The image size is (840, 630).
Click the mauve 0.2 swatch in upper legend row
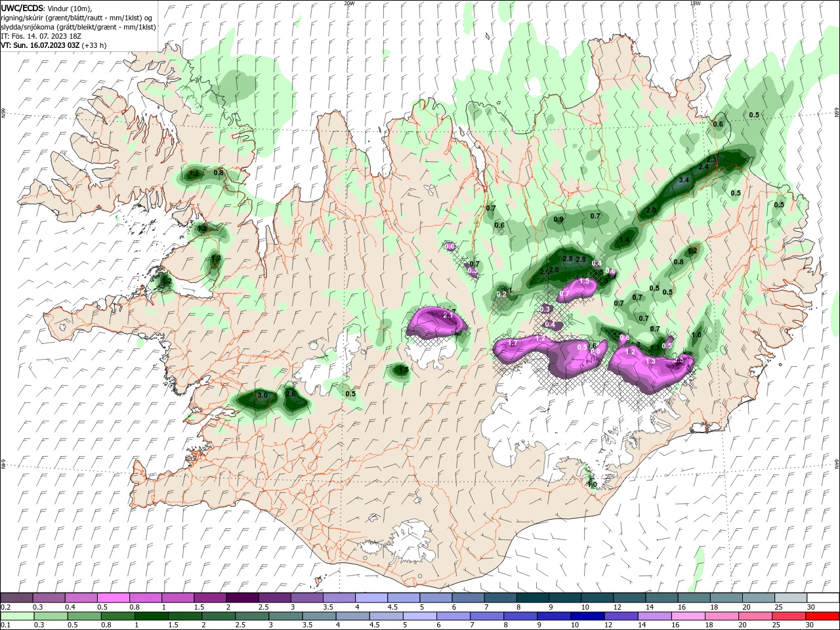(17, 598)
